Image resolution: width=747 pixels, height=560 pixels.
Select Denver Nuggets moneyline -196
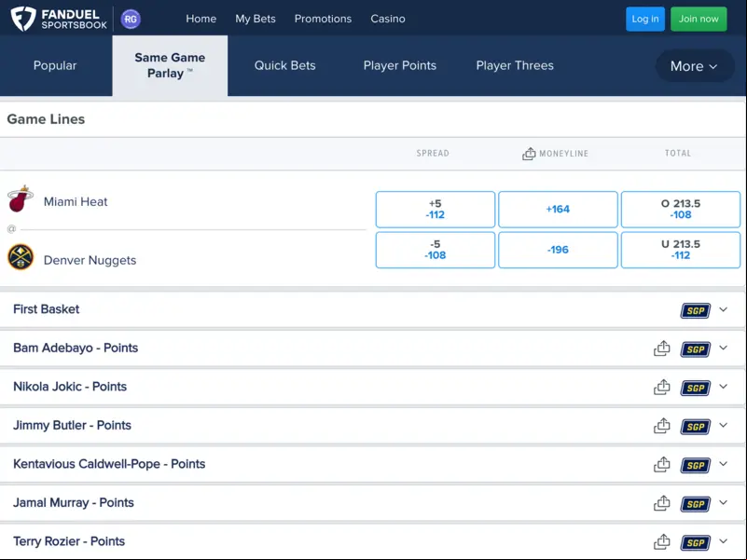[558, 250]
